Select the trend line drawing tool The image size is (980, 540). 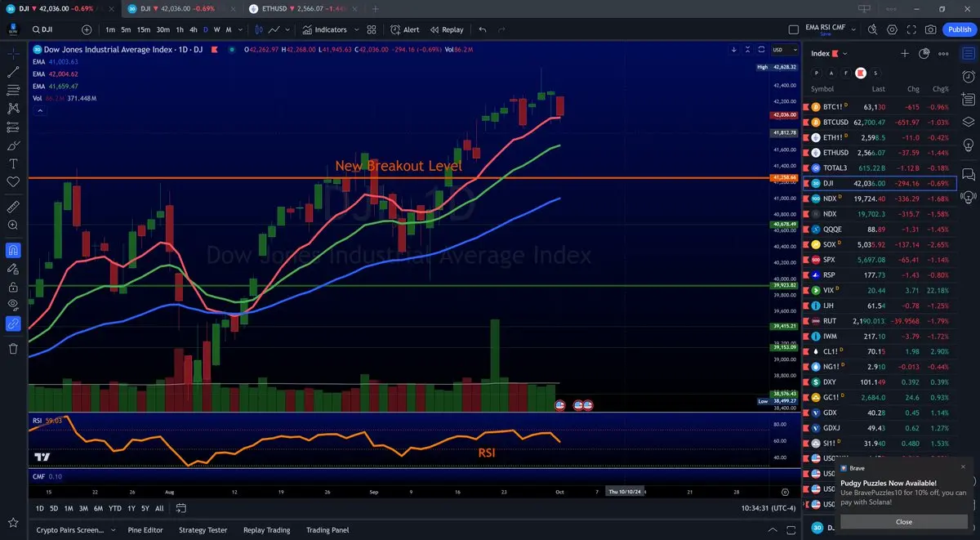(x=13, y=71)
